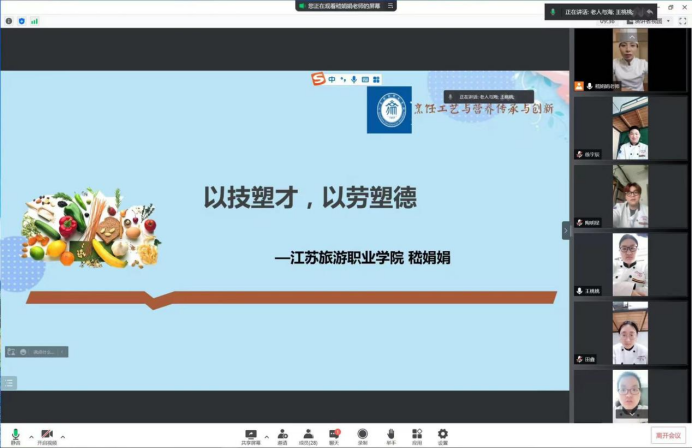This screenshot has height=448, width=692.
Task: Select the presenter's top video thumbnail
Action: [x=630, y=60]
